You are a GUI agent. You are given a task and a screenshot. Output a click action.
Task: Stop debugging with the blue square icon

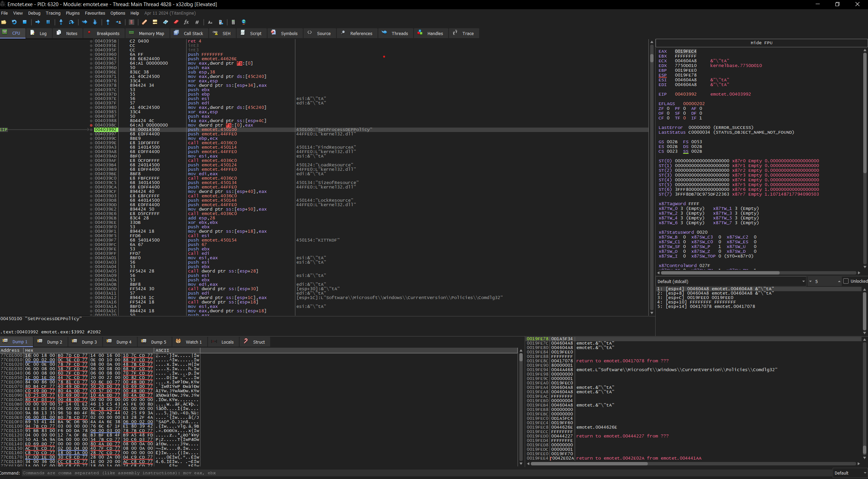click(x=24, y=22)
